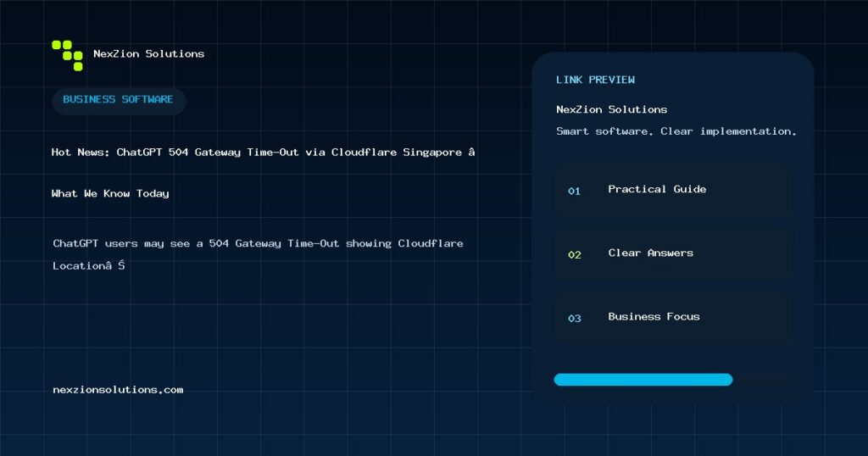Click the NexZion Solutions name beside logo
Screen dimensions: 868x456
pos(148,53)
